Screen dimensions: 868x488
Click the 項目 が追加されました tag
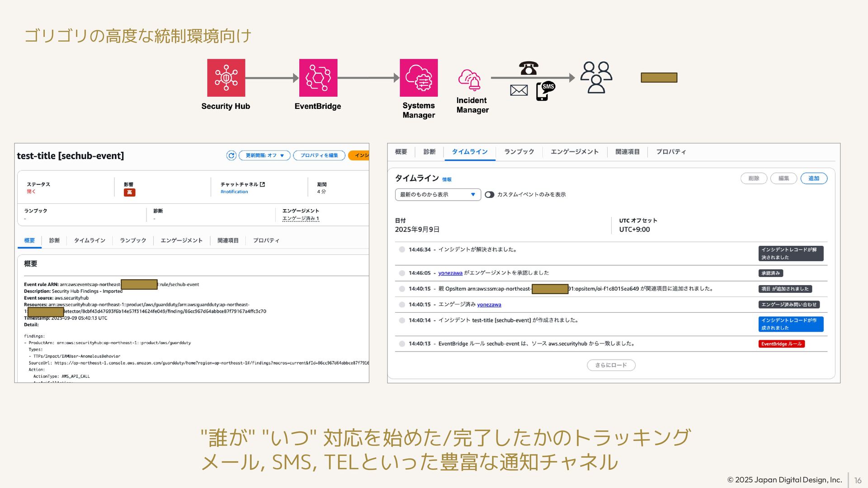click(x=785, y=289)
